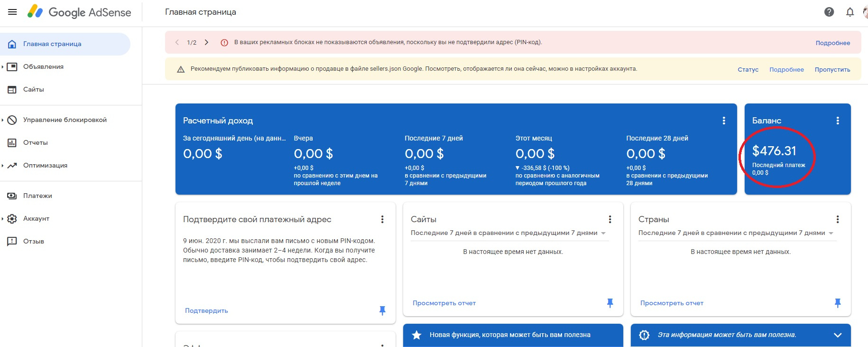Viewport: 868px width, 347px height.
Task: Click the alert counter 1/2
Action: (192, 42)
